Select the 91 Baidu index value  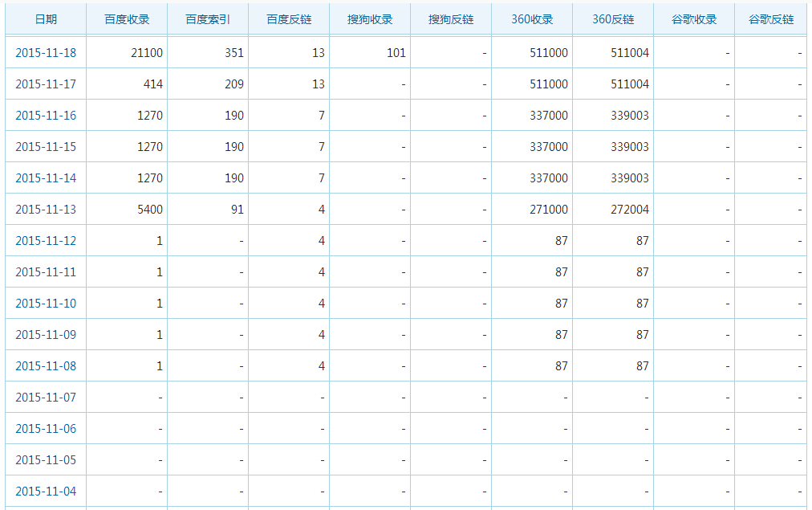pos(238,210)
